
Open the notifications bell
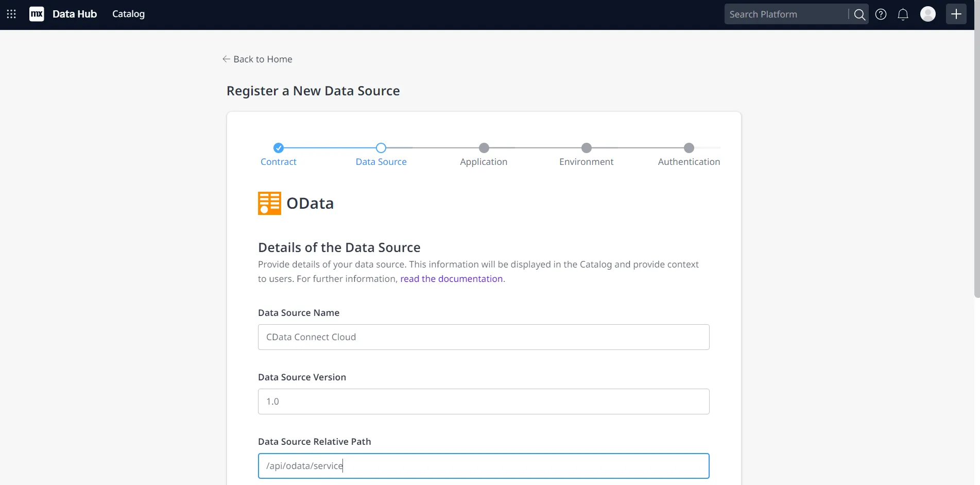(x=903, y=14)
